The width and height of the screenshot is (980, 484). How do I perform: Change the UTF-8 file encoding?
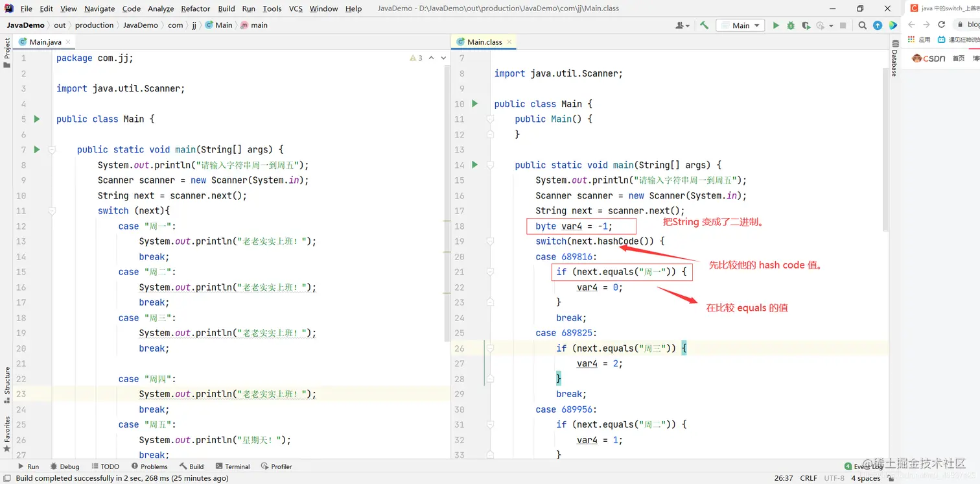click(x=834, y=478)
